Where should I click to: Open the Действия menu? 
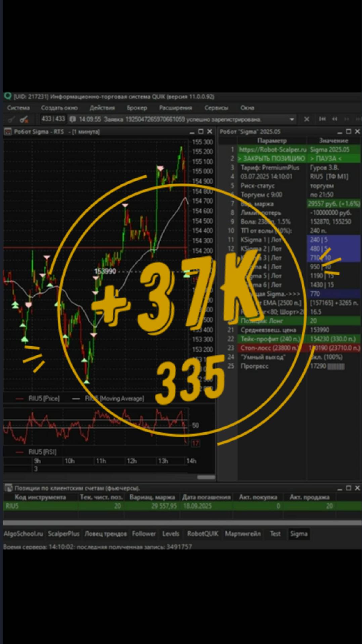pos(102,108)
